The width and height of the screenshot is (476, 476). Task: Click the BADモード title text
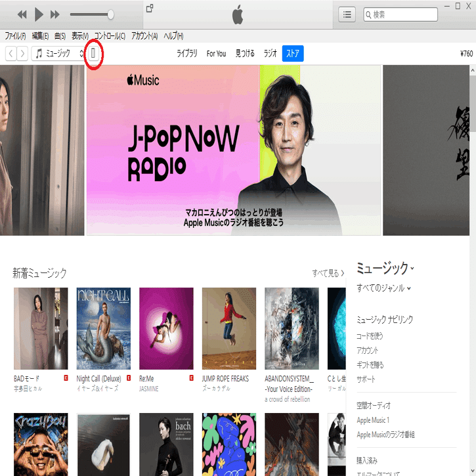[x=27, y=379]
